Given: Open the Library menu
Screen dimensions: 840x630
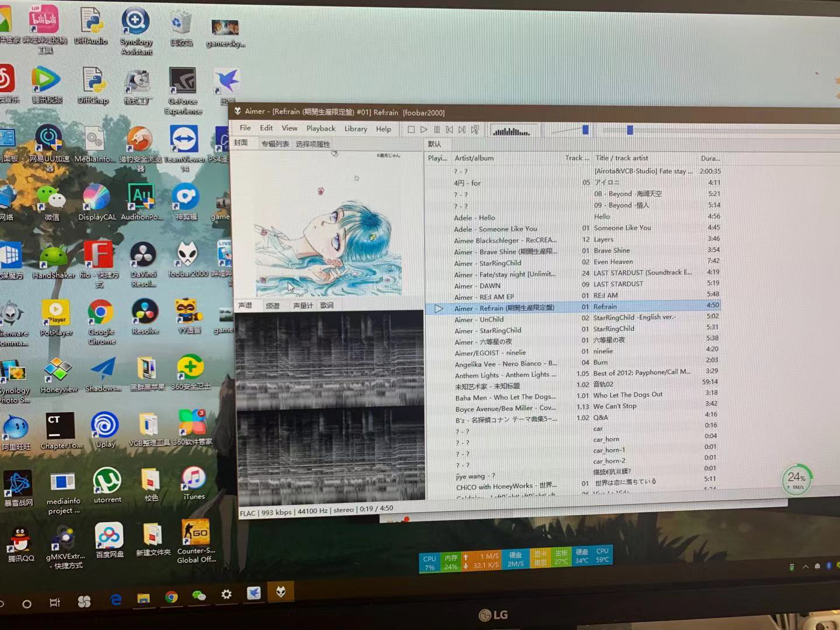Looking at the screenshot, I should coord(355,129).
